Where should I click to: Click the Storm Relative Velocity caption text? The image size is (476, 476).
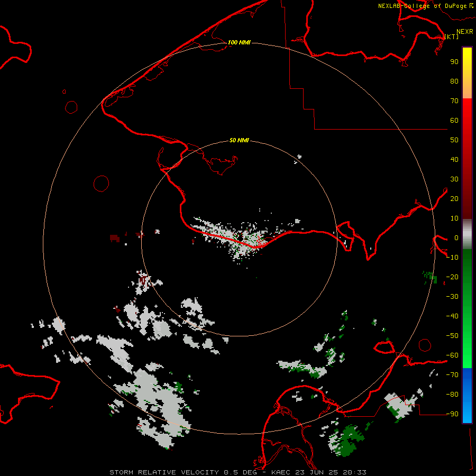click(x=237, y=472)
